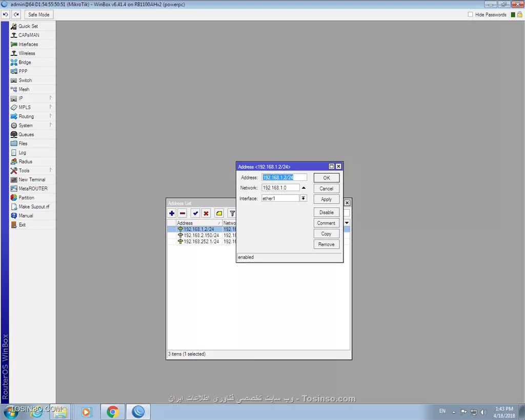Close the Address List window
The image size is (525, 420).
(x=347, y=203)
